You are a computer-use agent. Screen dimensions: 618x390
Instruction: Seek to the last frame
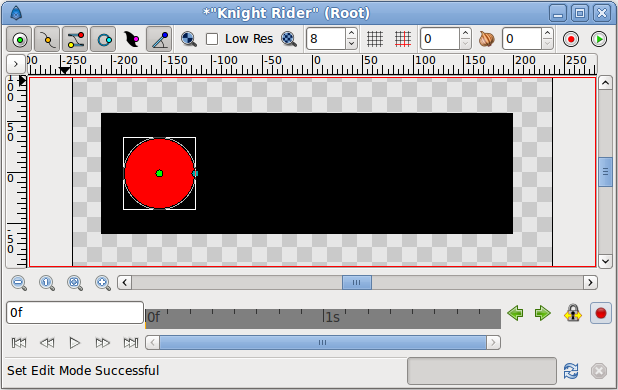click(x=131, y=343)
